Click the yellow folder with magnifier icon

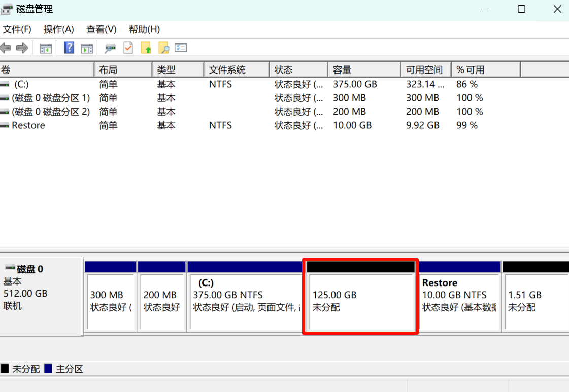[163, 48]
